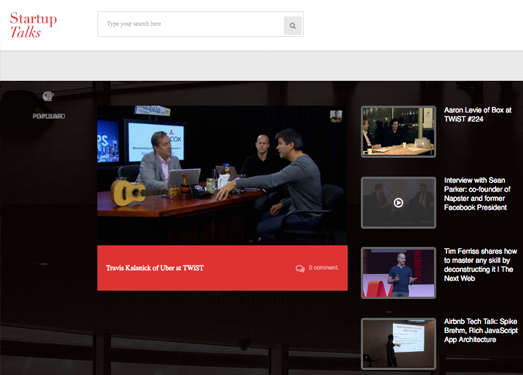Focus the 'Type your search here' field
523x375 pixels.
click(190, 24)
